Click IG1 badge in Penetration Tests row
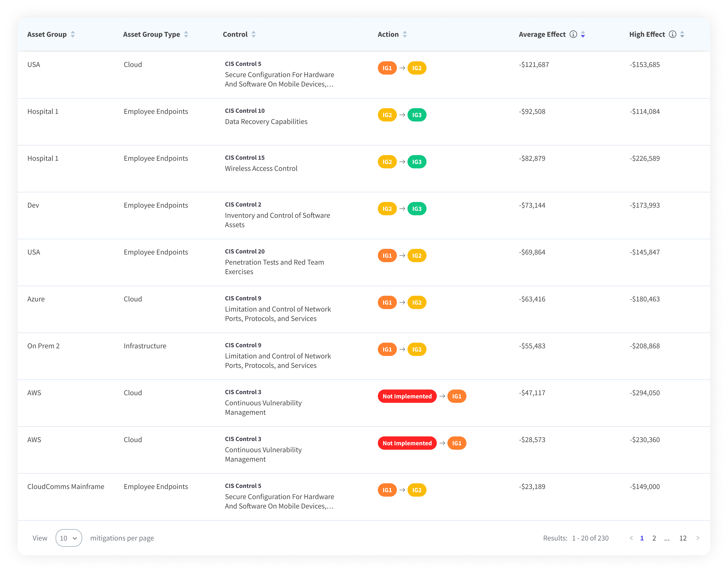Viewport: 728px width, 573px height. [x=387, y=256]
